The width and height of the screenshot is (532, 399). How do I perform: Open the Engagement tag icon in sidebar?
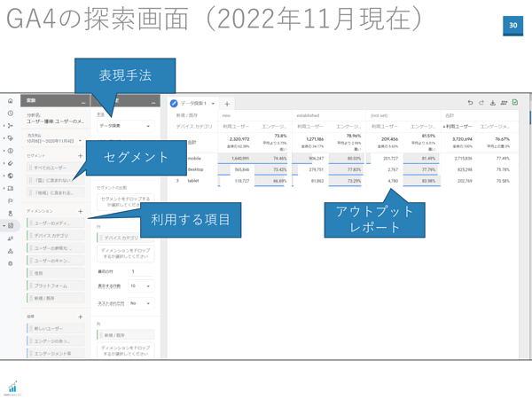(10, 138)
